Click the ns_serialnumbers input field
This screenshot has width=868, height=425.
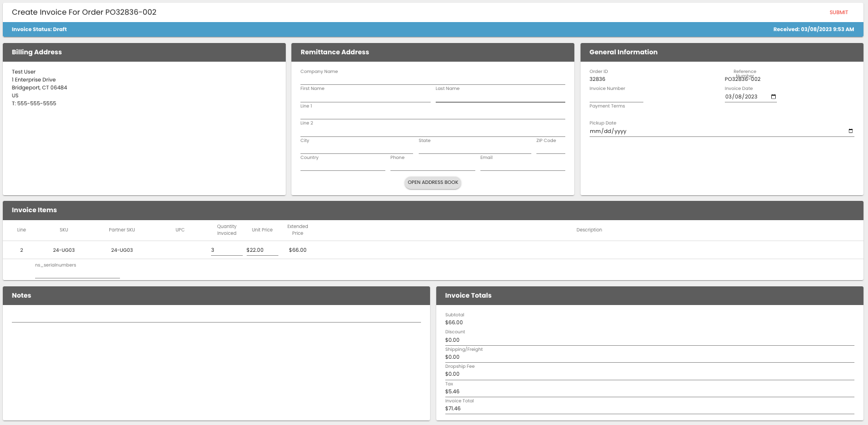77,273
